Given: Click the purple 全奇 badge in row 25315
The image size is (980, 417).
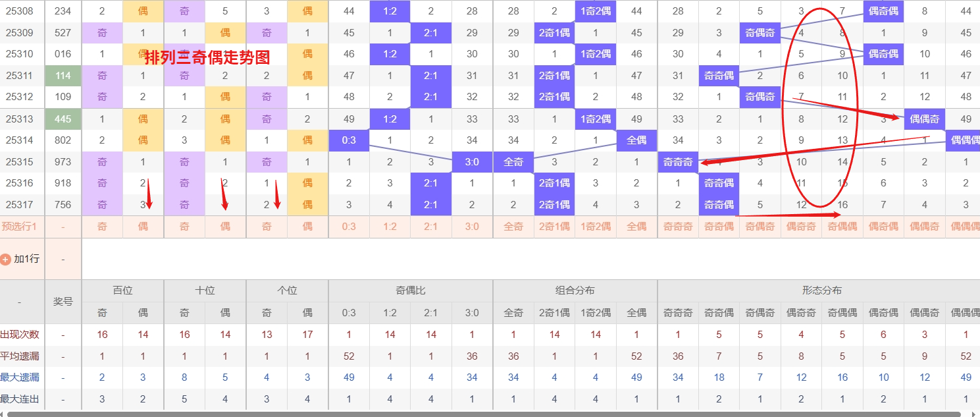Looking at the screenshot, I should (513, 162).
